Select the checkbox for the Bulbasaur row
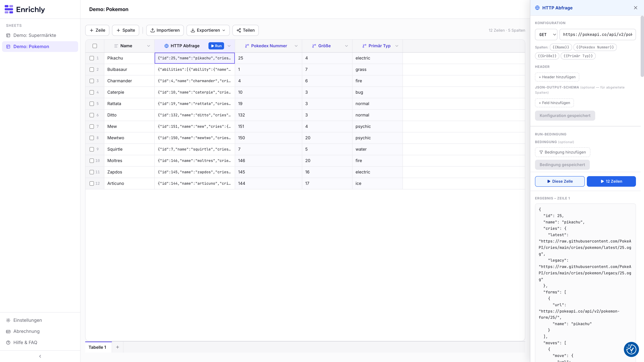 92,69
